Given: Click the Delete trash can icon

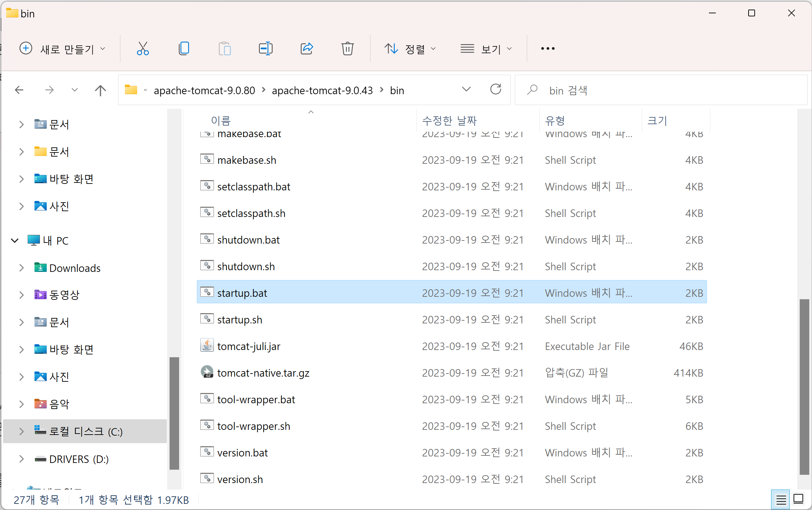Looking at the screenshot, I should click(x=347, y=48).
